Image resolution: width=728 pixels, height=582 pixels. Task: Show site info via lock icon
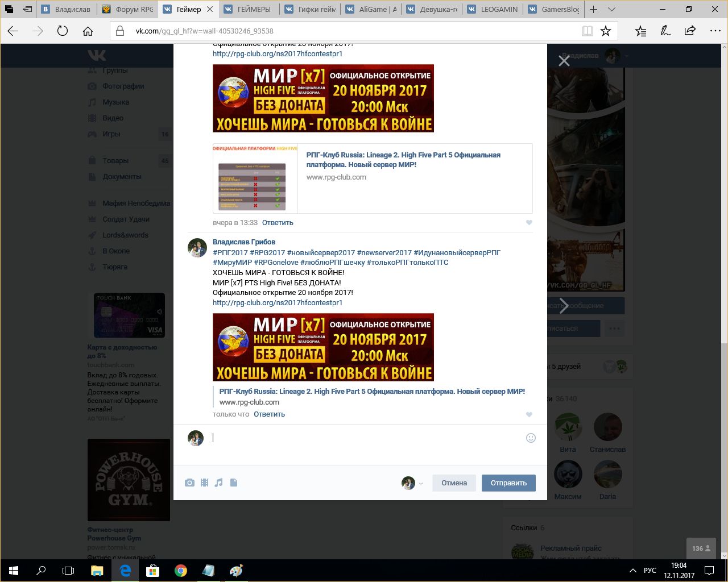[120, 31]
